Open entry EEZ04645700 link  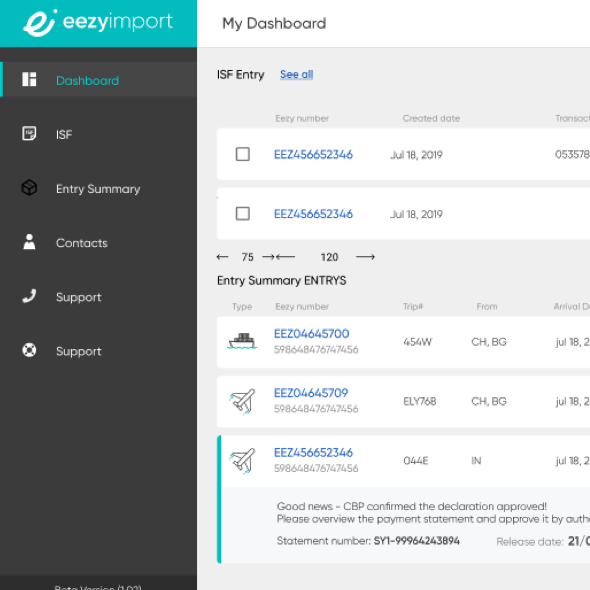click(x=312, y=334)
